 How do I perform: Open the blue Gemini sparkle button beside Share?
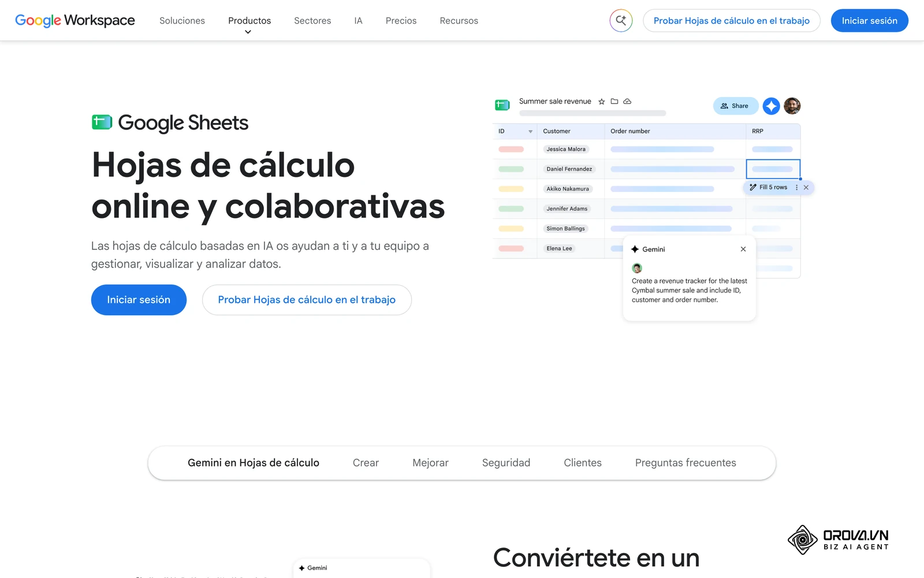[x=771, y=106]
